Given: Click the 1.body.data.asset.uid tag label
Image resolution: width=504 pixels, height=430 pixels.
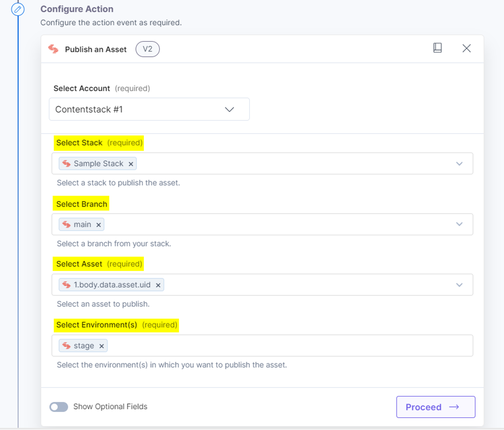Looking at the screenshot, I should (112, 285).
